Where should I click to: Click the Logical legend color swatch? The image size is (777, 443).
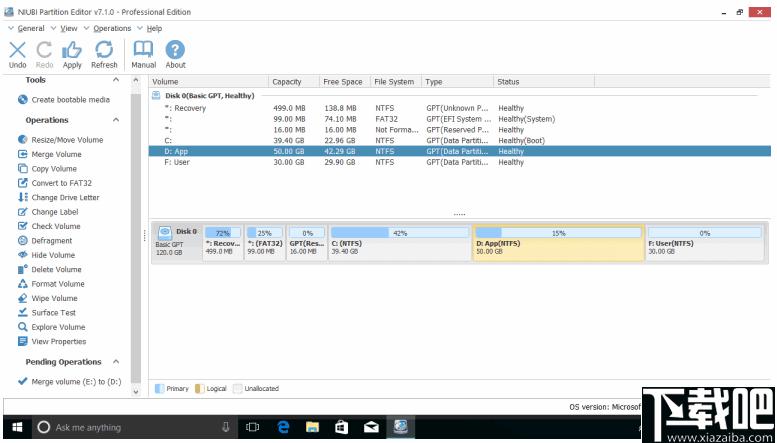200,388
